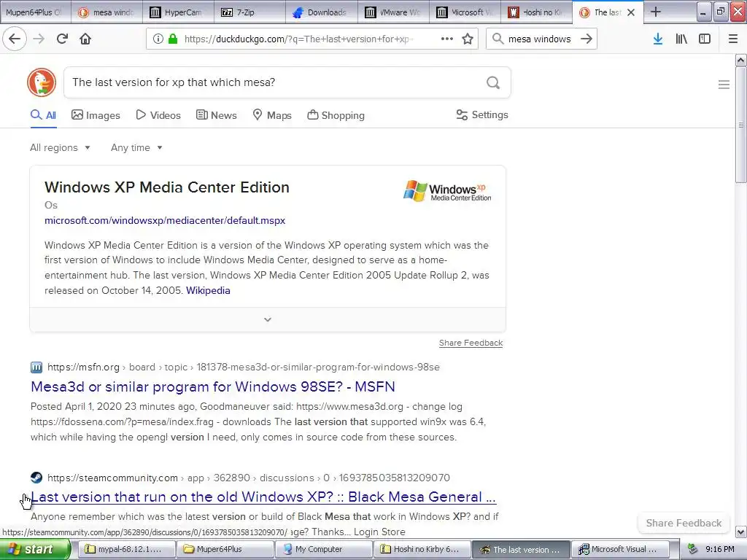
Task: Click the Windows XP Media Center Edition heading
Action: click(x=167, y=187)
